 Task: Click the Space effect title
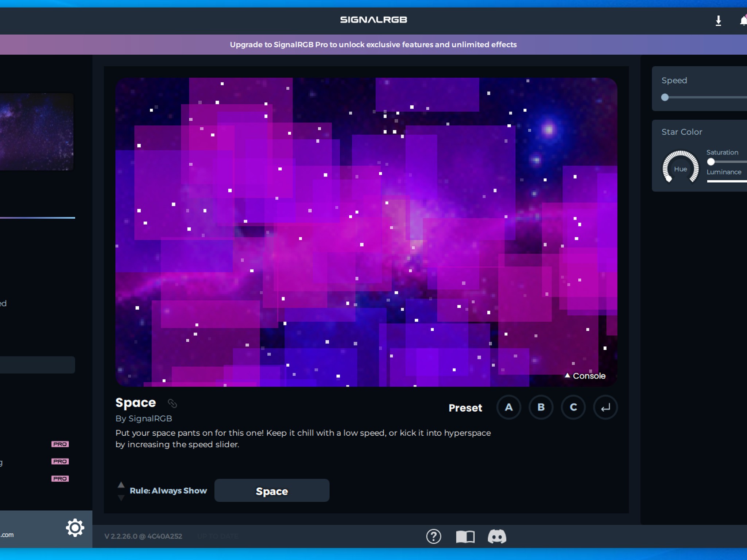click(x=136, y=403)
